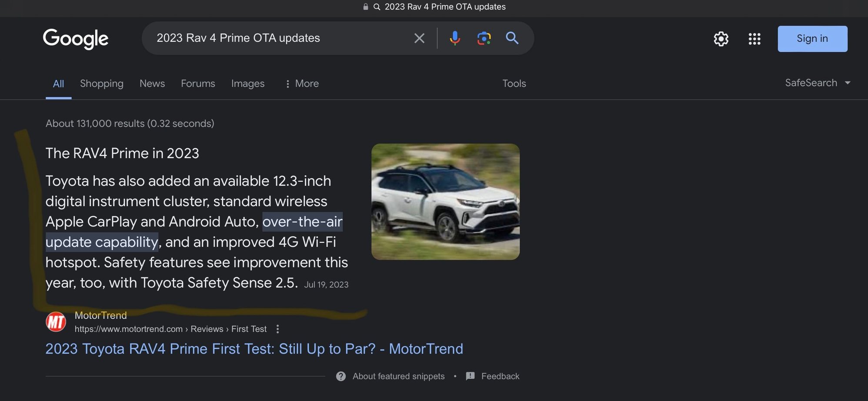868x401 pixels.
Task: Clear the search query with X icon
Action: pyautogui.click(x=419, y=38)
